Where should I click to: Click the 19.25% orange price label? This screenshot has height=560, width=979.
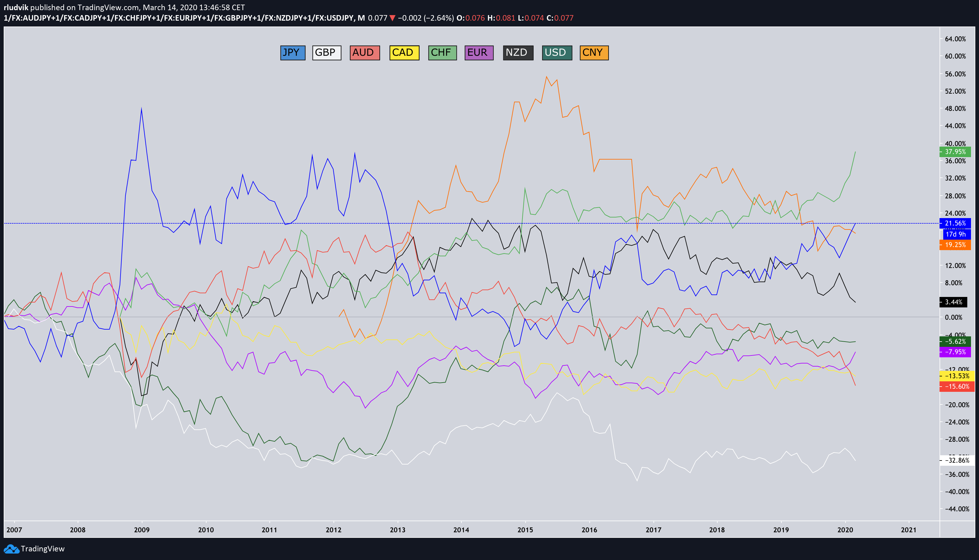point(955,245)
